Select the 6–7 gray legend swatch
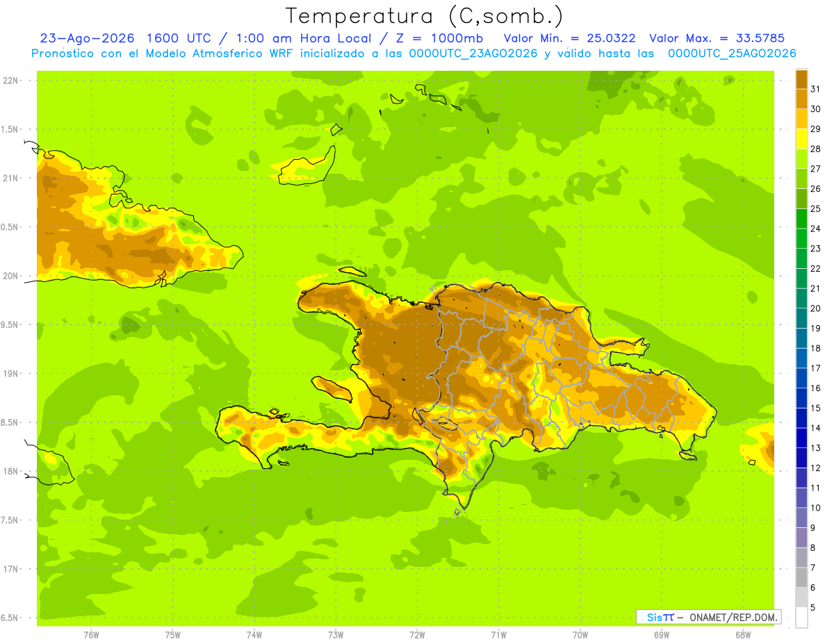The image size is (834, 644). point(801,577)
